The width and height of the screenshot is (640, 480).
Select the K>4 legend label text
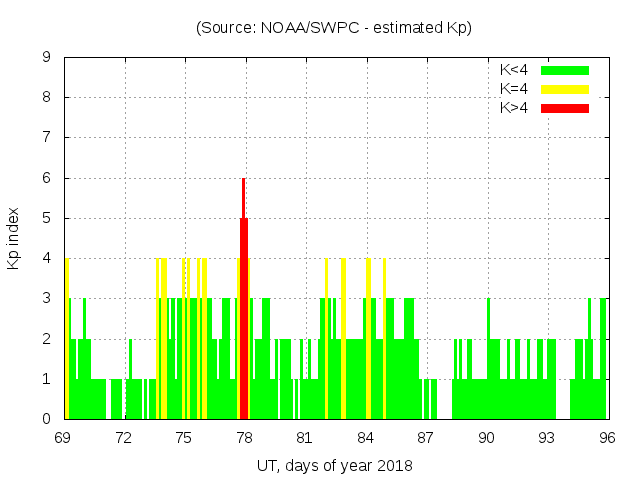[x=514, y=108]
